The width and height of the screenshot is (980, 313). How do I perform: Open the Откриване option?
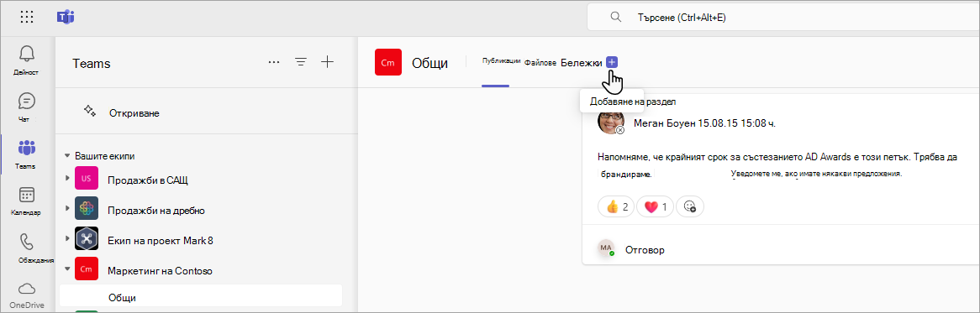tap(134, 113)
